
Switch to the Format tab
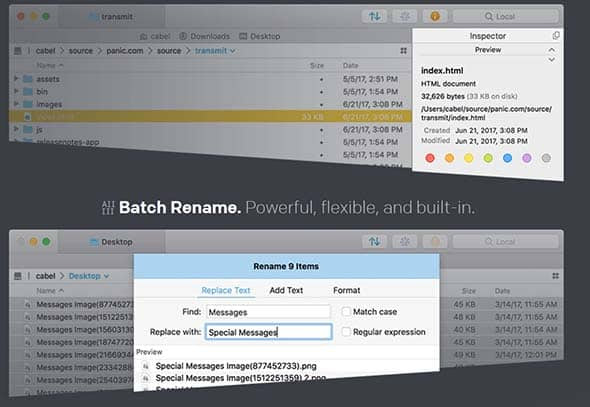(347, 290)
